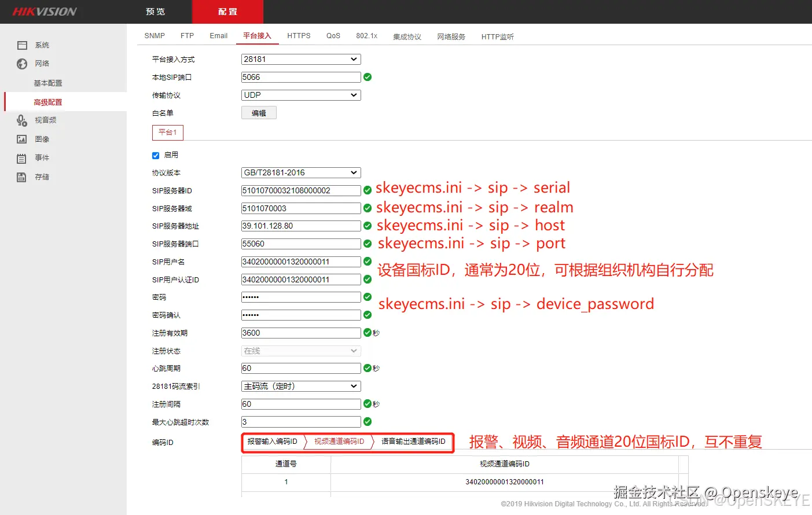
Task: Select the event calendar icon in sidebar
Action: [x=22, y=158]
